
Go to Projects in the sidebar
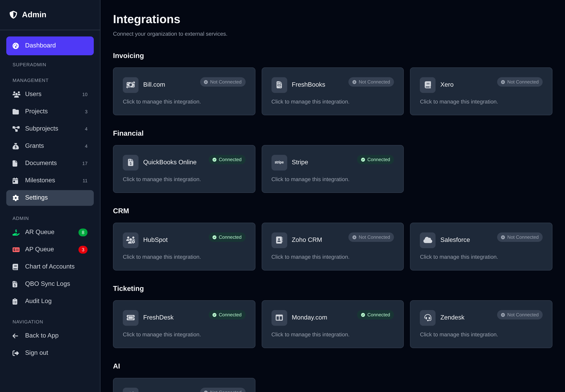pyautogui.click(x=50, y=112)
